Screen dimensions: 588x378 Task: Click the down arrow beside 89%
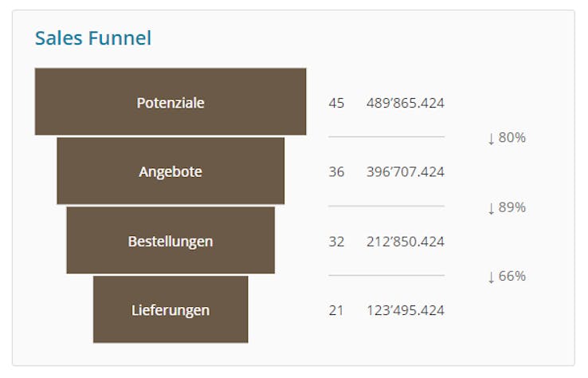[x=492, y=208]
